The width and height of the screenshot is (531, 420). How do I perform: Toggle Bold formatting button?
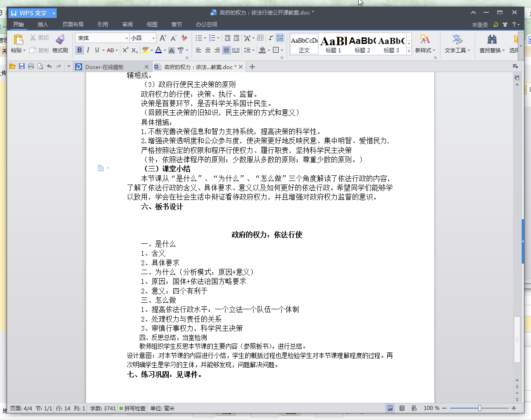[x=80, y=50]
